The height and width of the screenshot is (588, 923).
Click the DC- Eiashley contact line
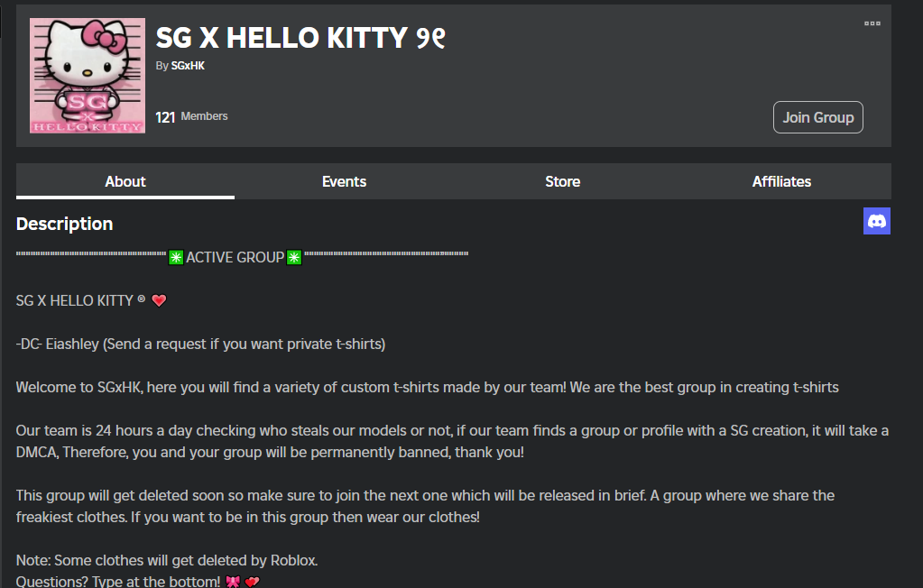200,344
